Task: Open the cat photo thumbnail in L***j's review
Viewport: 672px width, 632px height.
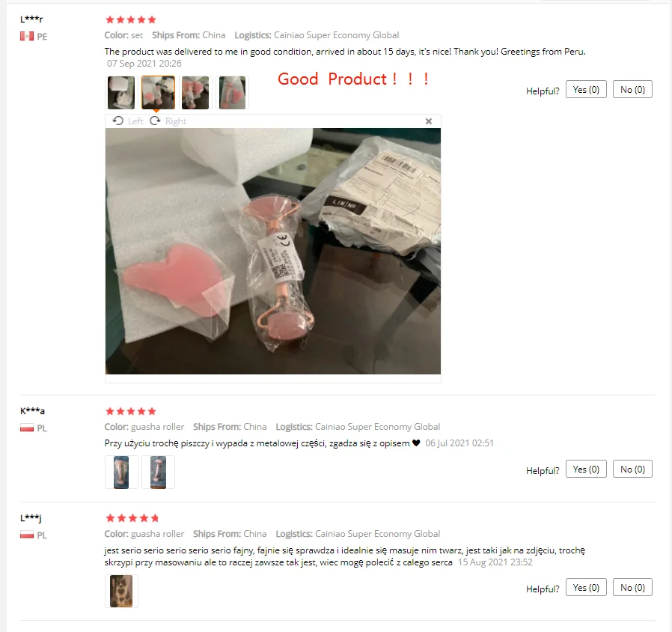Action: pyautogui.click(x=121, y=591)
